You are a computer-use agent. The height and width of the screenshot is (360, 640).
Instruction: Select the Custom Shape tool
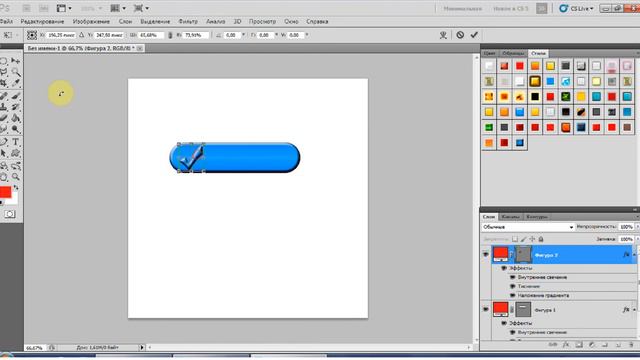[16, 153]
